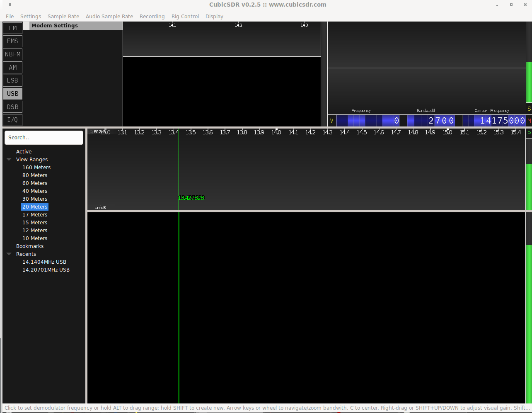This screenshot has width=532, height=413.
Task: Click the yellow V delta-lock button
Action: click(x=331, y=121)
